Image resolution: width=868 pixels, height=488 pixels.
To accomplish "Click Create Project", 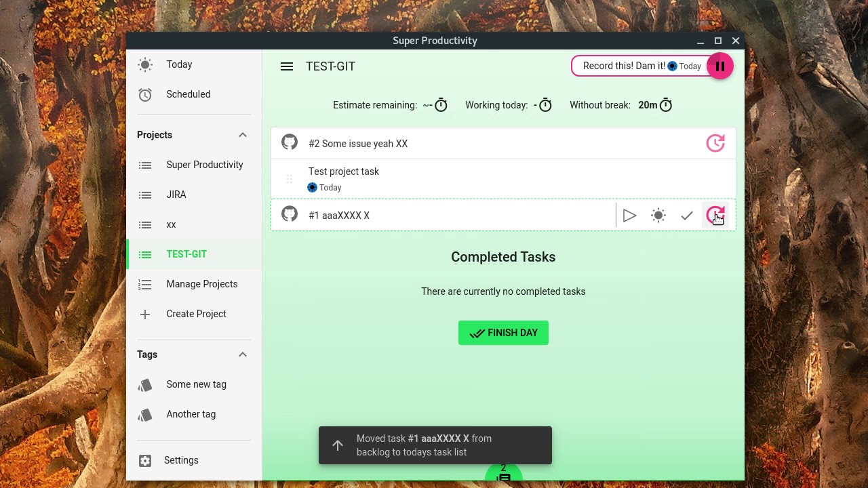I will click(x=194, y=314).
